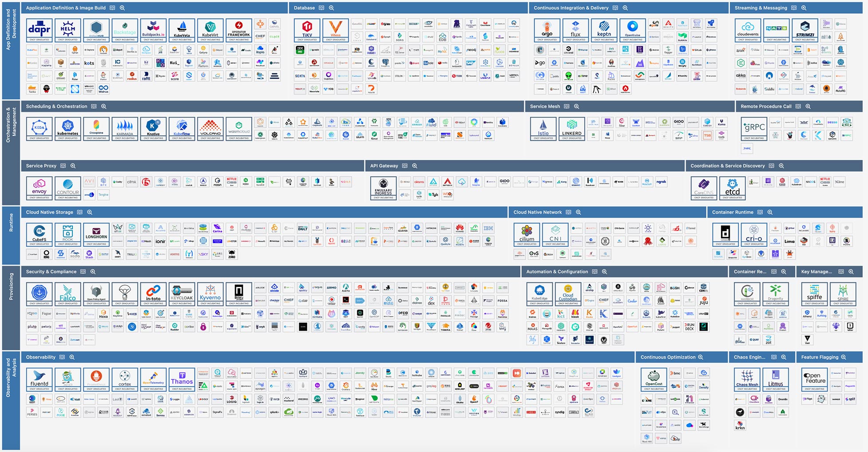Open the Vitess project card

point(336,30)
